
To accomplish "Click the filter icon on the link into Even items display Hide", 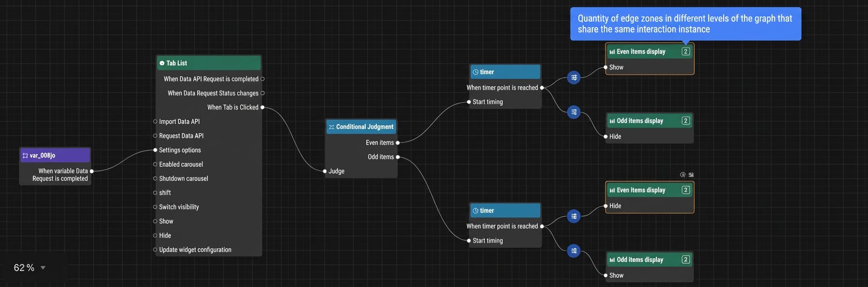I will (574, 216).
